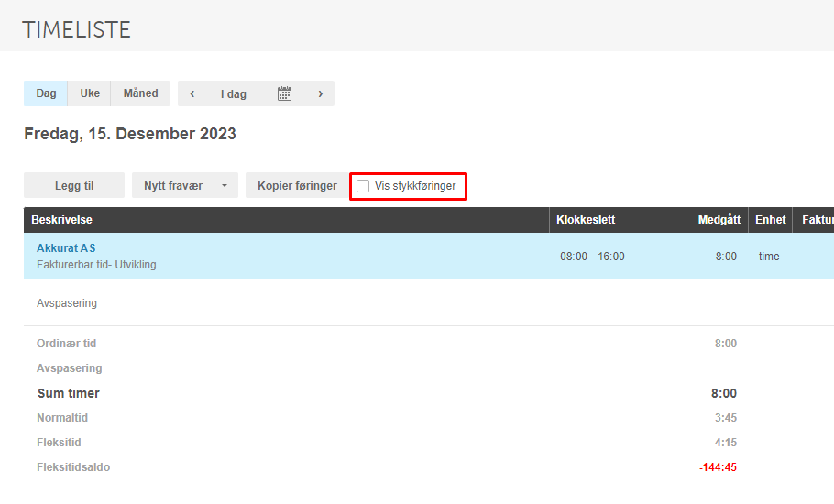834x504 pixels.
Task: Click the Fredag, 15. Desember 2023 heading
Action: coord(130,134)
